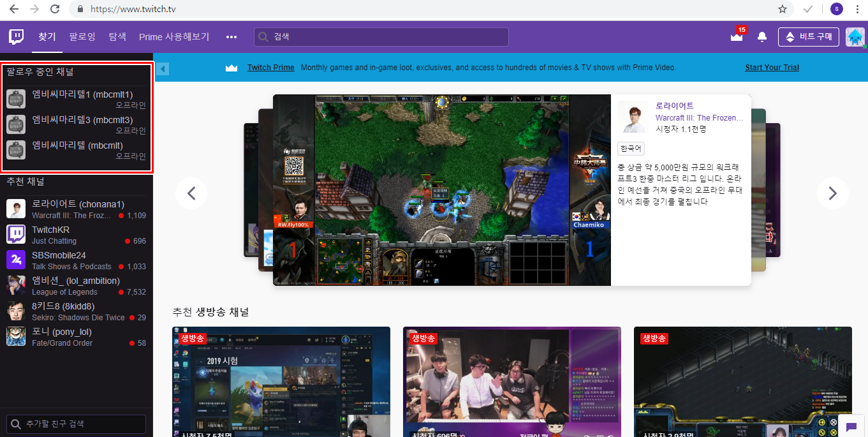Go to previous carousel slide

click(x=191, y=193)
